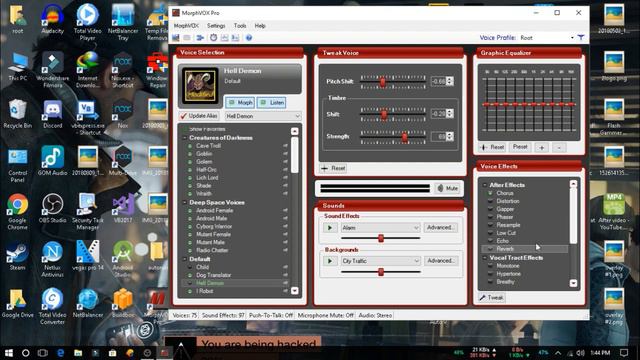The width and height of the screenshot is (640, 360).
Task: Collapse the After Effects group
Action: click(484, 185)
